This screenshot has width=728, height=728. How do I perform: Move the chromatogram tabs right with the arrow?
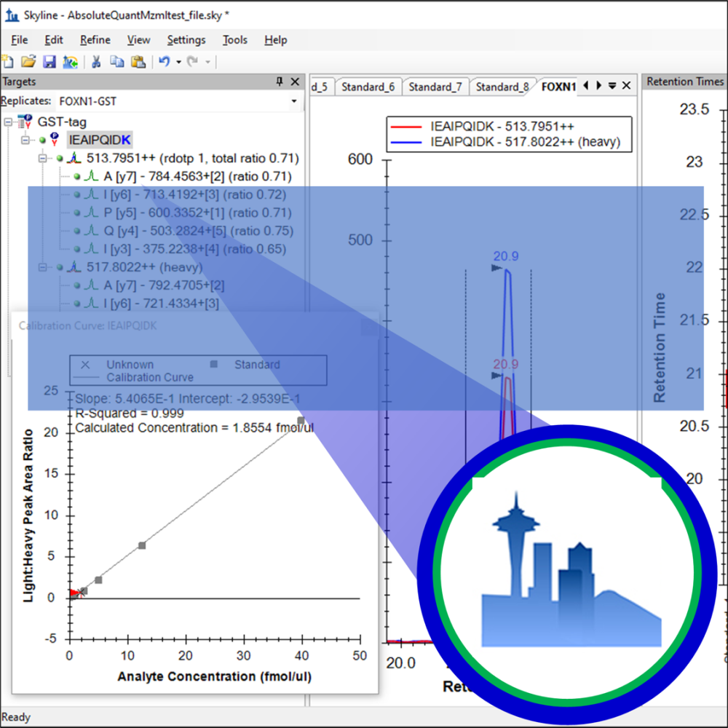(599, 85)
